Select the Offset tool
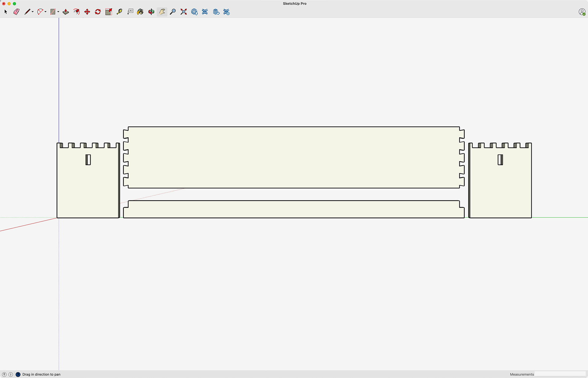588x378 pixels. [x=77, y=12]
